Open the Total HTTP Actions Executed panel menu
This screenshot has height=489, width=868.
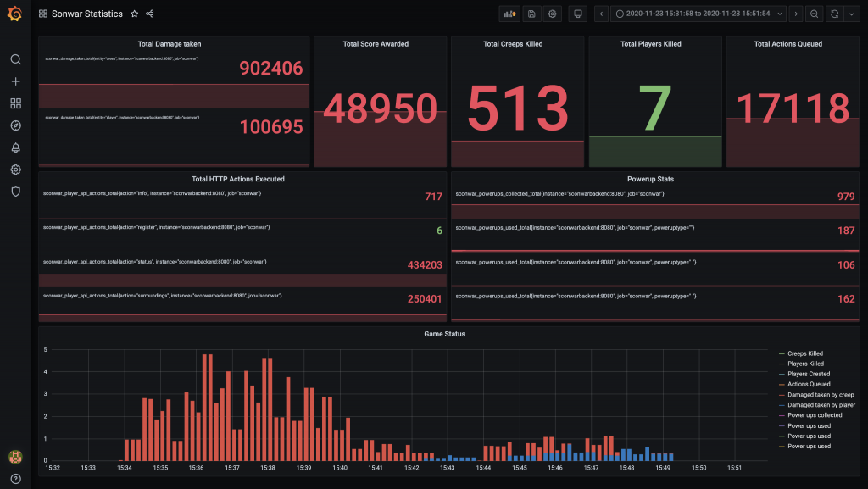pyautogui.click(x=237, y=179)
